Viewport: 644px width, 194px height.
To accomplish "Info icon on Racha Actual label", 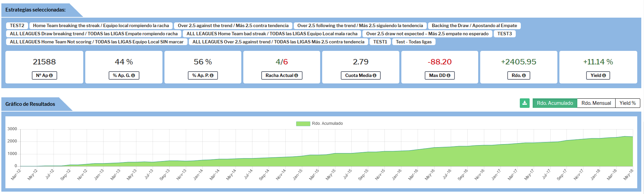I will 296,76.
